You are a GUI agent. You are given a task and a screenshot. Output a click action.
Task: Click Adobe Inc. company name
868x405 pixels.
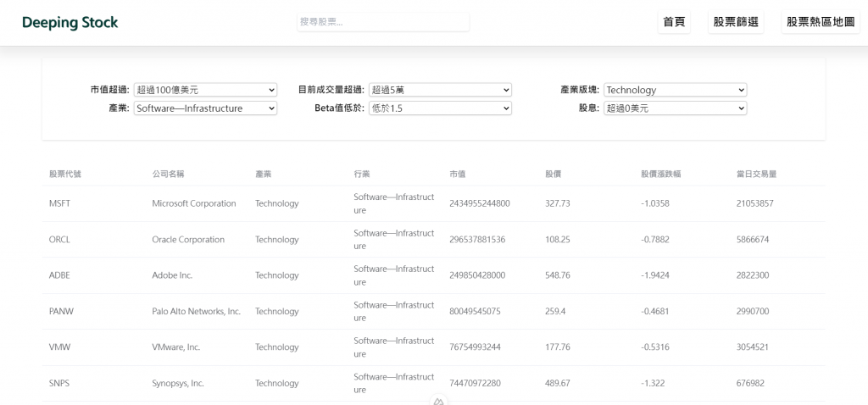tap(172, 275)
